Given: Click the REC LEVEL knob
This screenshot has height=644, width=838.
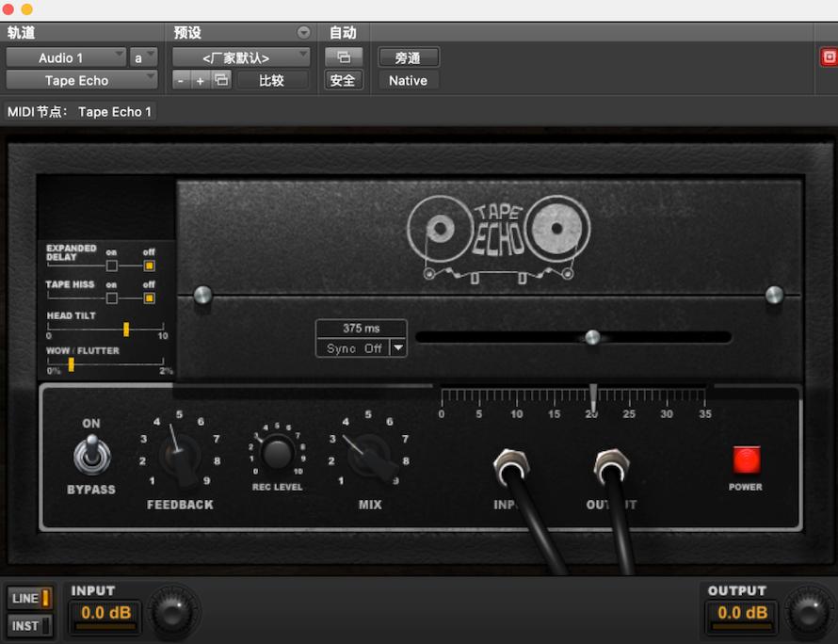Looking at the screenshot, I should click(x=277, y=453).
